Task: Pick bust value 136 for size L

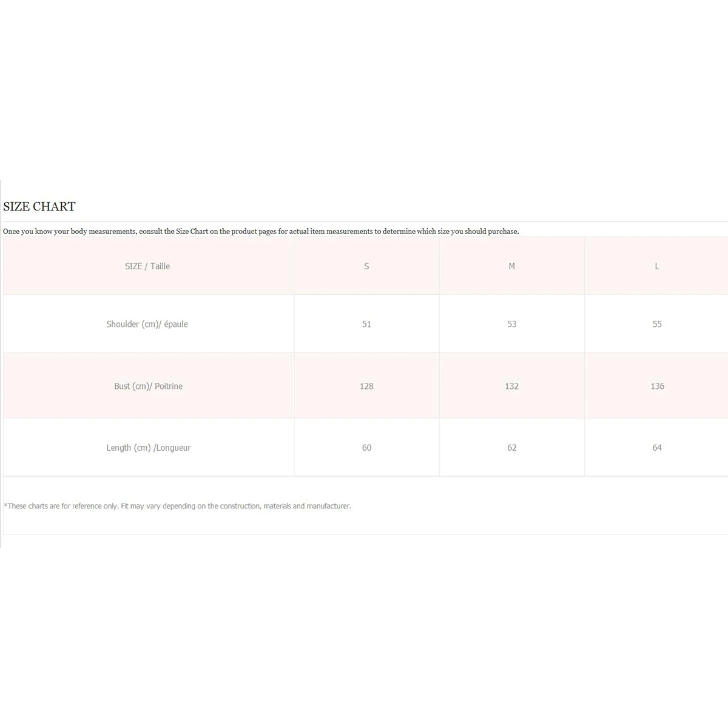Action: [657, 386]
